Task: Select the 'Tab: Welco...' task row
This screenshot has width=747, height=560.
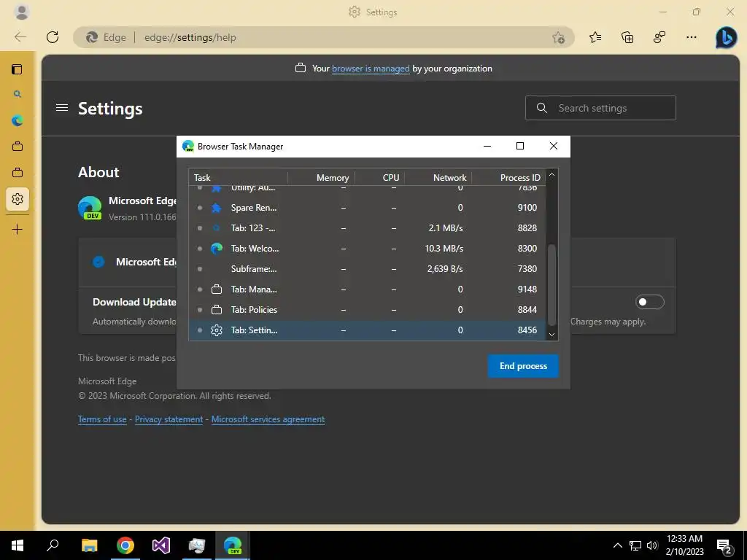Action: [367, 249]
